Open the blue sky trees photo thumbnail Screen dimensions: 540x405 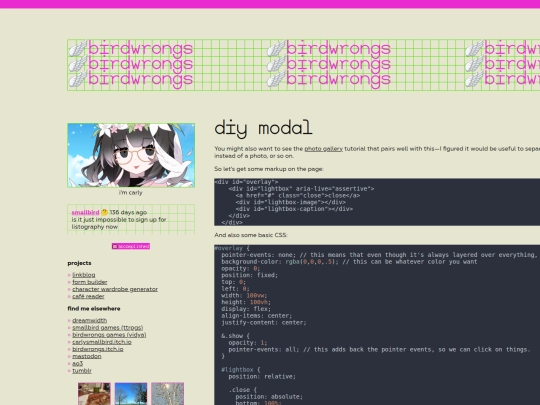pos(131,394)
